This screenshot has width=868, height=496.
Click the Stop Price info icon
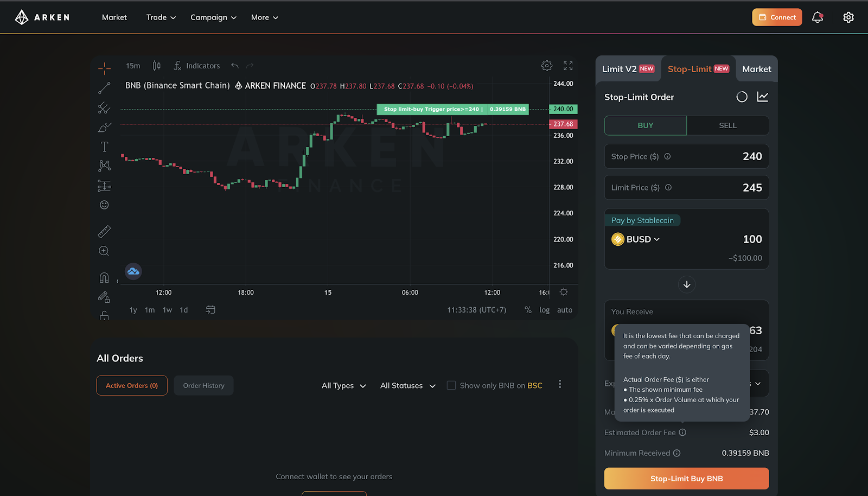[667, 156]
